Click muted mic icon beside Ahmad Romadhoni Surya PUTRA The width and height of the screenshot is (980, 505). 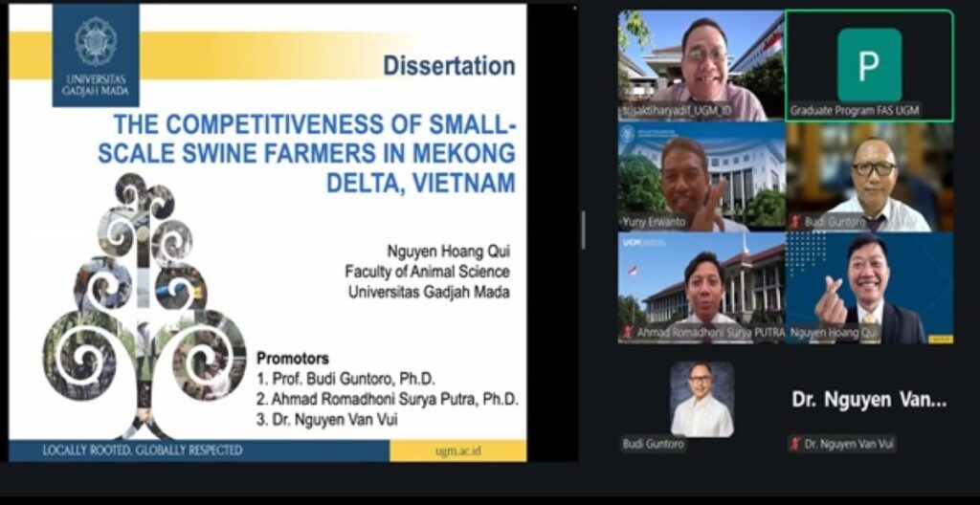click(x=627, y=333)
